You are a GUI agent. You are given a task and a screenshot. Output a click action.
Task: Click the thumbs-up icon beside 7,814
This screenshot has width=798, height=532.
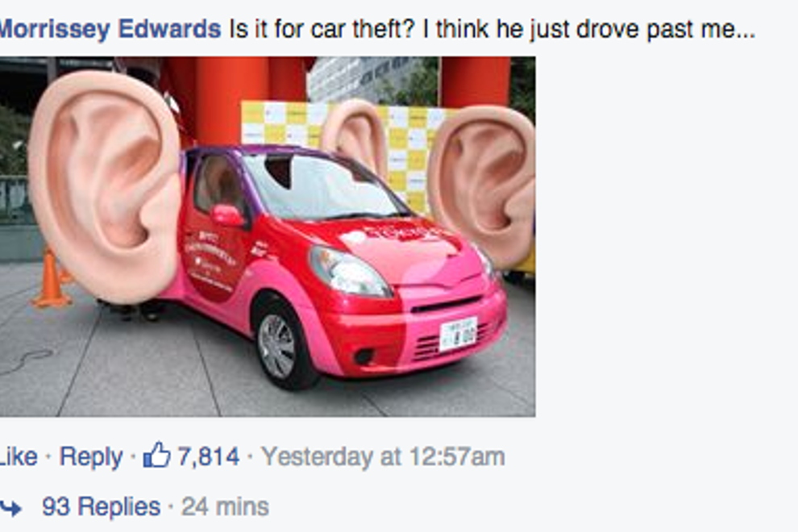(156, 455)
